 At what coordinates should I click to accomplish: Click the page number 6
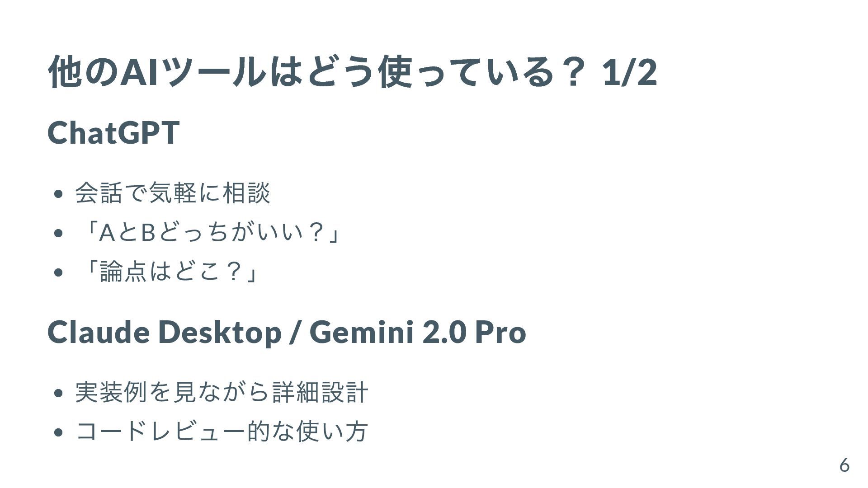click(844, 465)
